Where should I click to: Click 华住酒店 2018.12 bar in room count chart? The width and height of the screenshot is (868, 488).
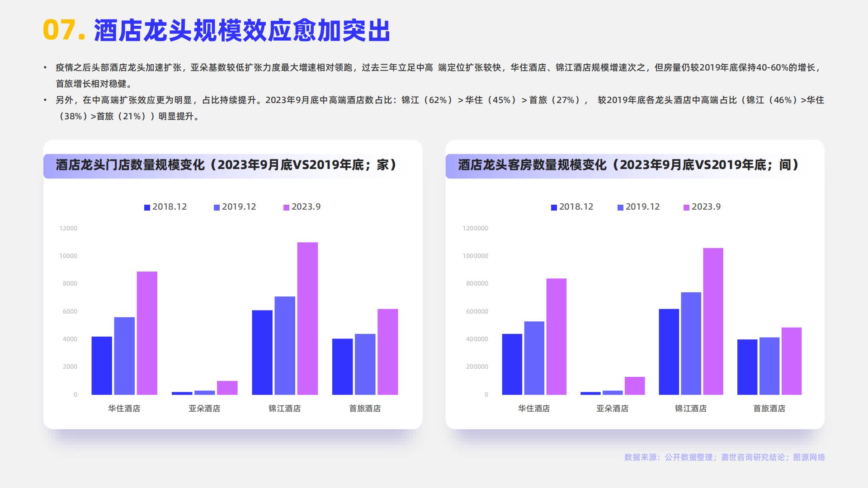coord(512,364)
